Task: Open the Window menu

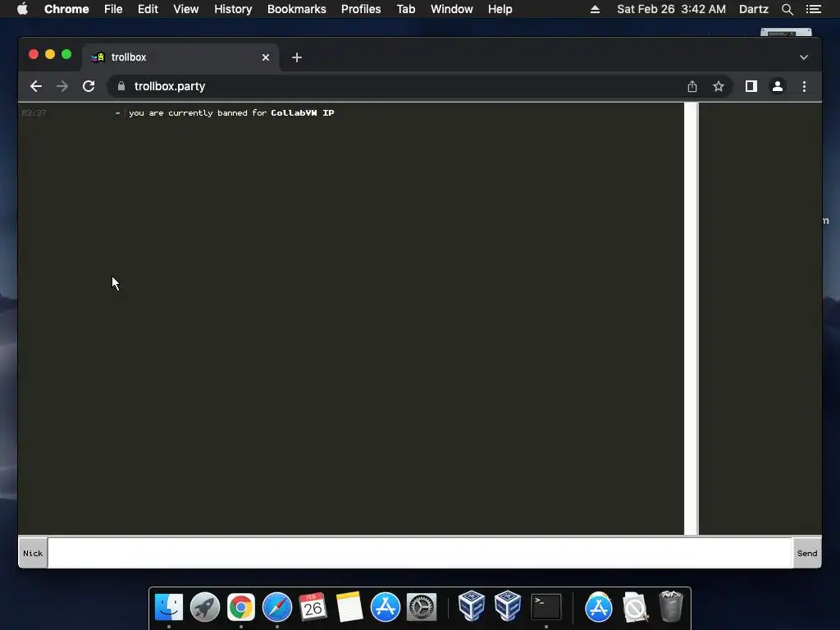Action: pos(452,9)
